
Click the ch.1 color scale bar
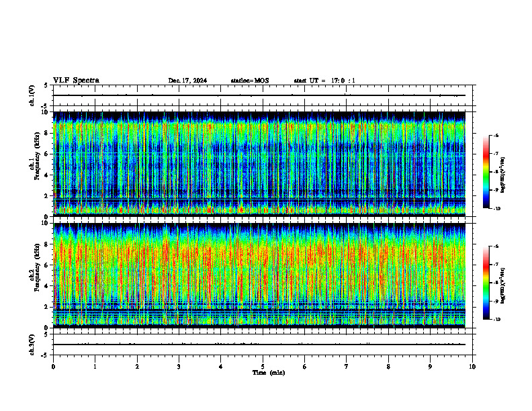[486, 172]
